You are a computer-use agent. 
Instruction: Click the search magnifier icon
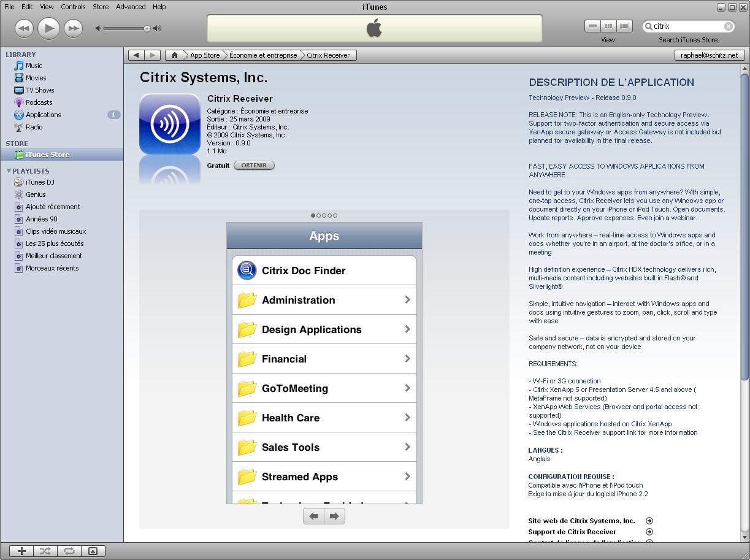pos(648,26)
